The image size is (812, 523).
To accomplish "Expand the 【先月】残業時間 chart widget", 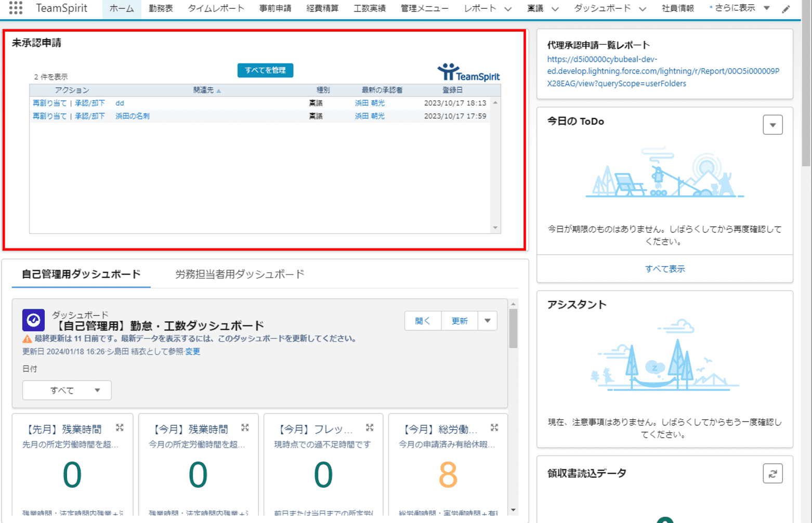I will 120,428.
